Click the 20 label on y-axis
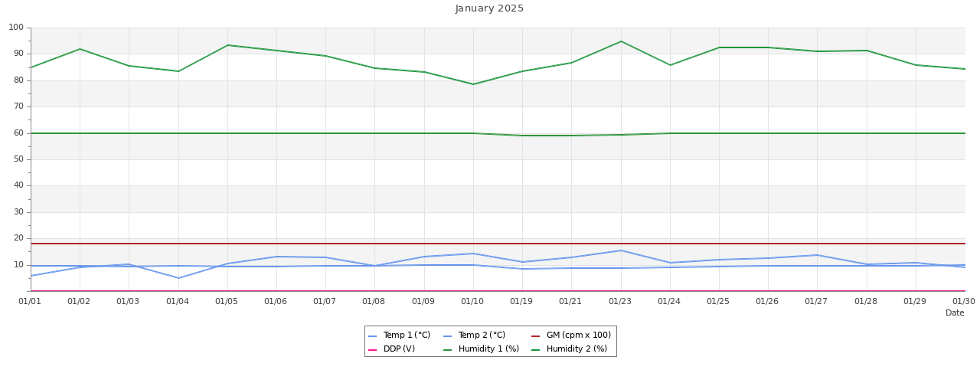The width and height of the screenshot is (980, 383). click(18, 238)
